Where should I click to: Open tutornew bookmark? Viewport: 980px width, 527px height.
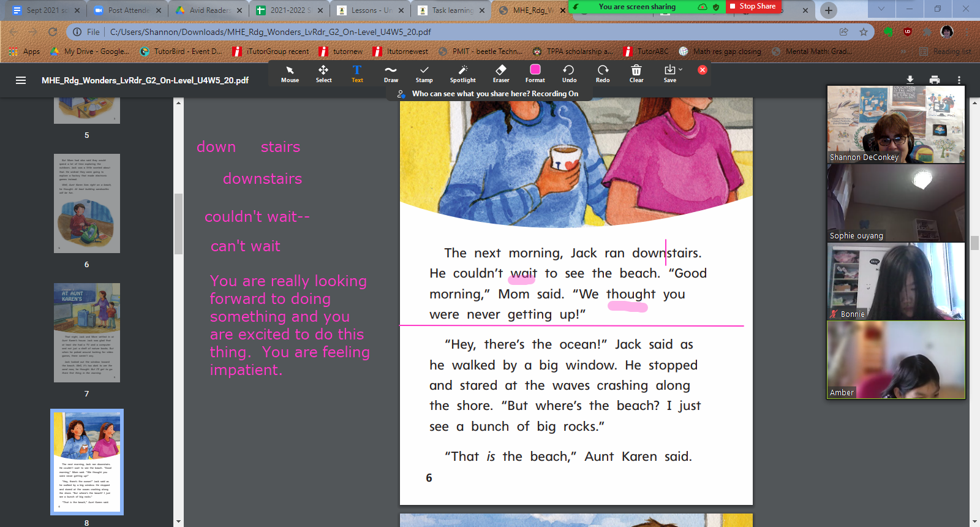[341, 51]
